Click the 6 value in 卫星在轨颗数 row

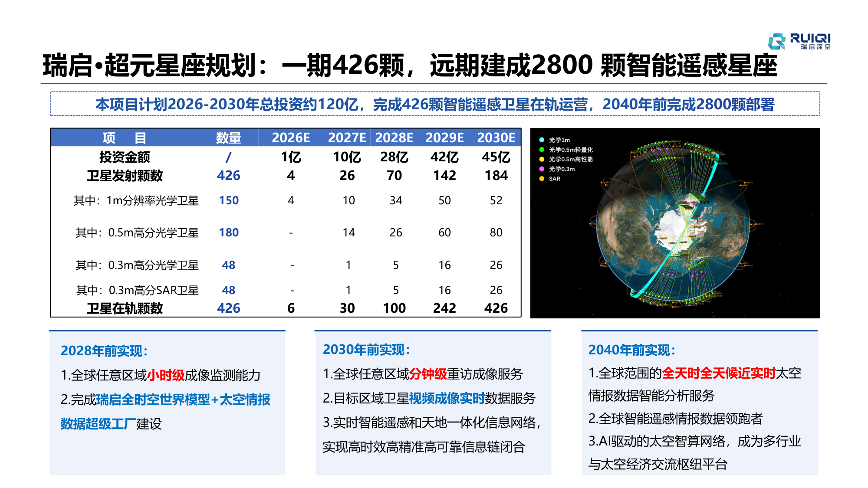click(x=291, y=308)
